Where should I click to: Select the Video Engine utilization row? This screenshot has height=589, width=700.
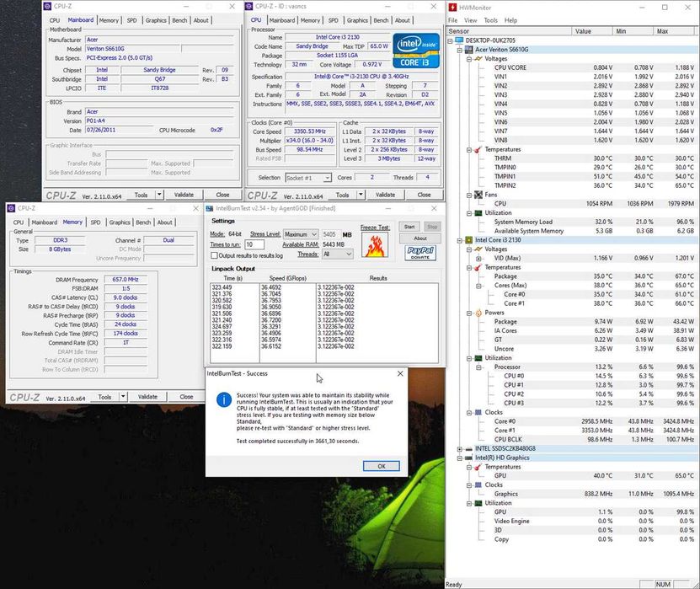[x=594, y=521]
